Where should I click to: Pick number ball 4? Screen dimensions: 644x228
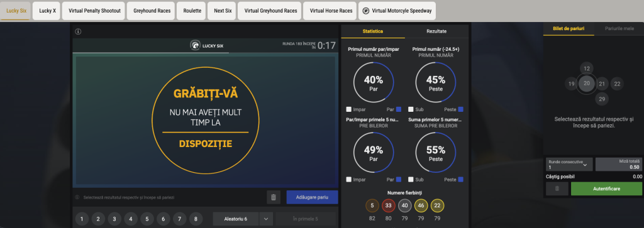pos(131,219)
